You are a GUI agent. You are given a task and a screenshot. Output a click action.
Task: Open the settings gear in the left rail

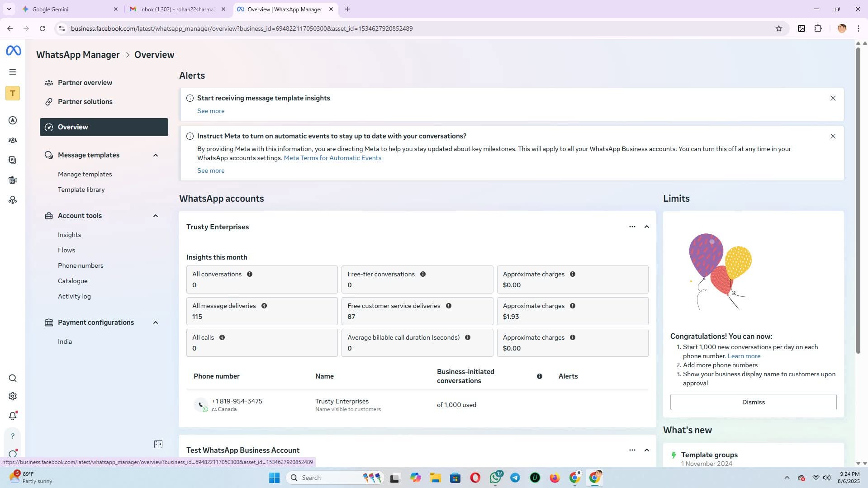point(13,396)
